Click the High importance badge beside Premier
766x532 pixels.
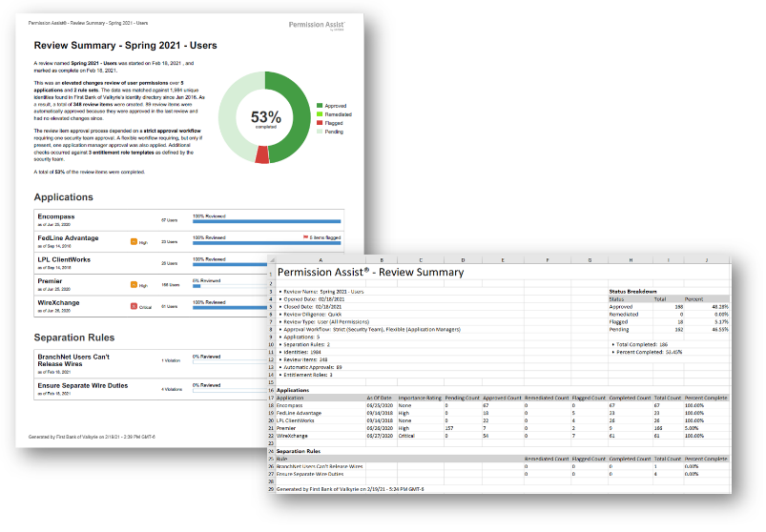click(135, 284)
